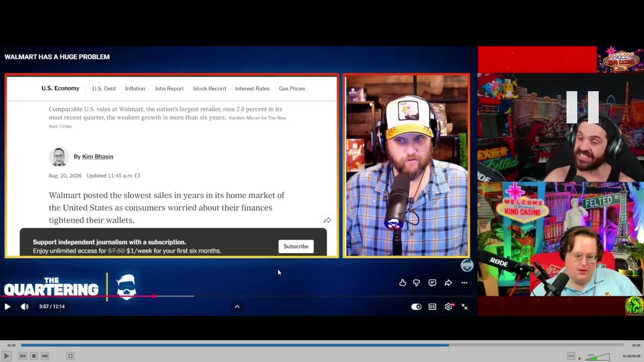Click the '$1/week for your first six months' offer
This screenshot has width=644, height=362.
tap(174, 250)
